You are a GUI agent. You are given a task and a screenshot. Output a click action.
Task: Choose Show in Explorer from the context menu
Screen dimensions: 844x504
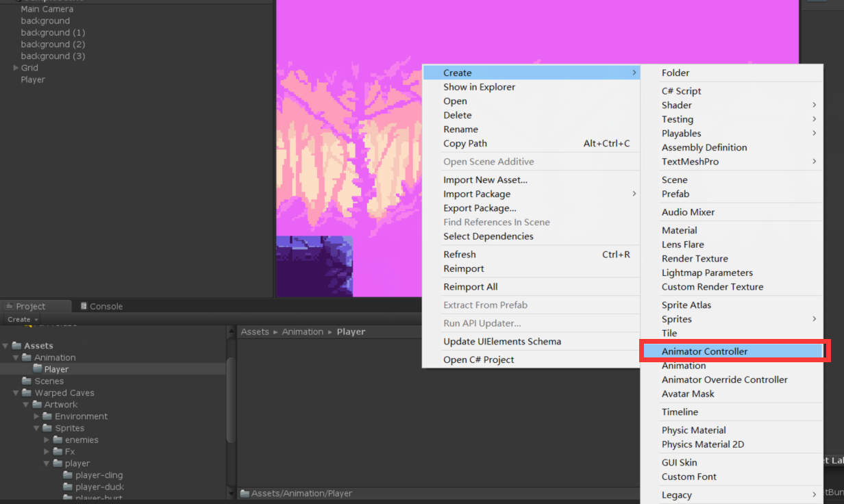coord(480,87)
